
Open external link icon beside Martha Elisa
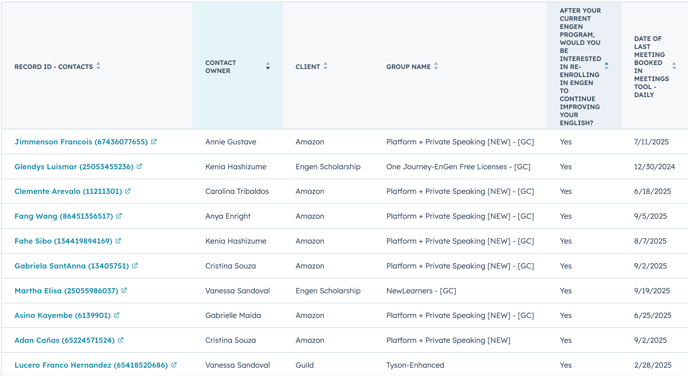pyautogui.click(x=124, y=290)
